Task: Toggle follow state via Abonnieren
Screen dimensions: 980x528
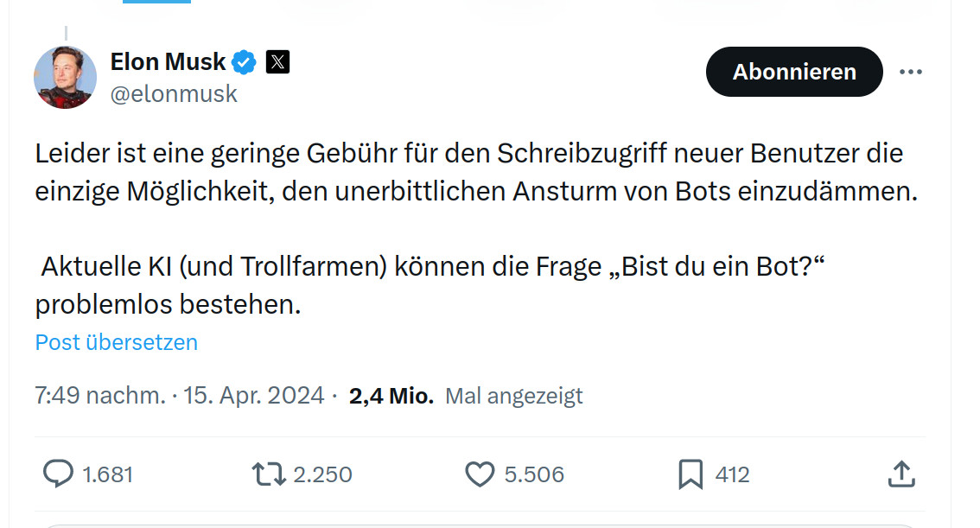Action: 793,72
